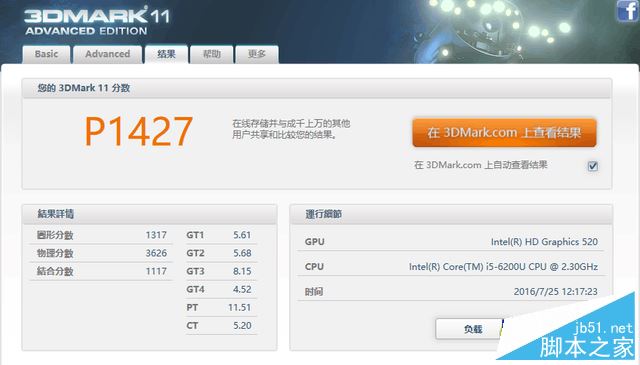Click the Intel(R) HD Graphics 520 text
Viewport: 640px width, 365px height.
tap(544, 242)
